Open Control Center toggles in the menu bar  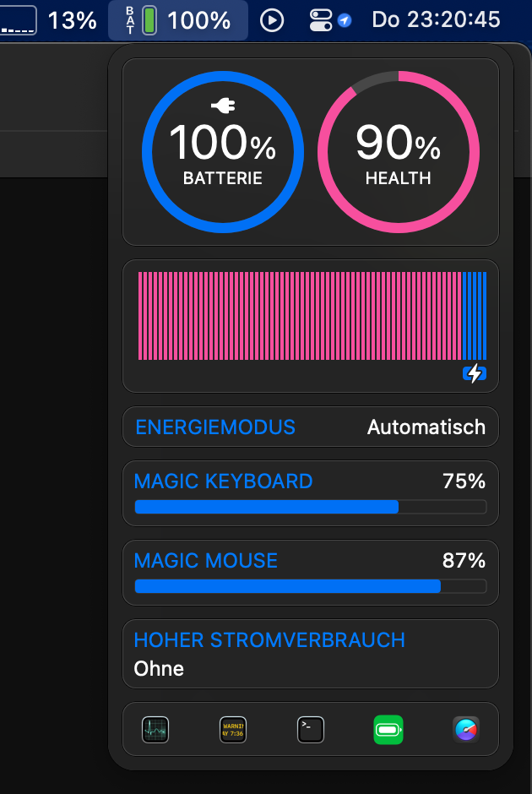point(322,20)
